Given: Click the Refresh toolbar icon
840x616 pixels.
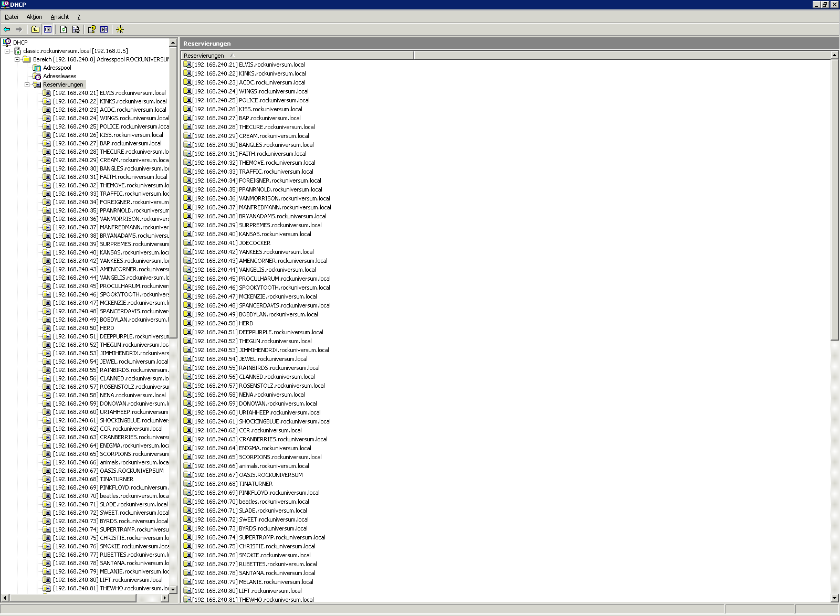Looking at the screenshot, I should [64, 29].
